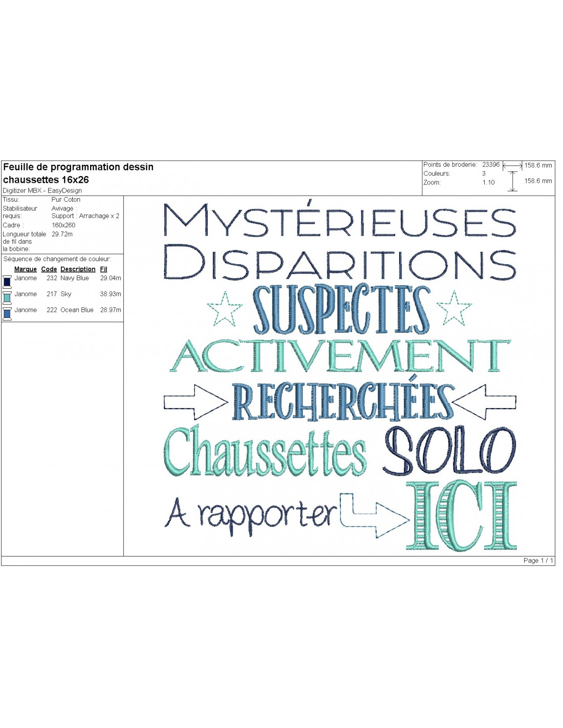Click the star left of SUSPECTES
Viewport: 563px width, 728px height.
click(225, 308)
